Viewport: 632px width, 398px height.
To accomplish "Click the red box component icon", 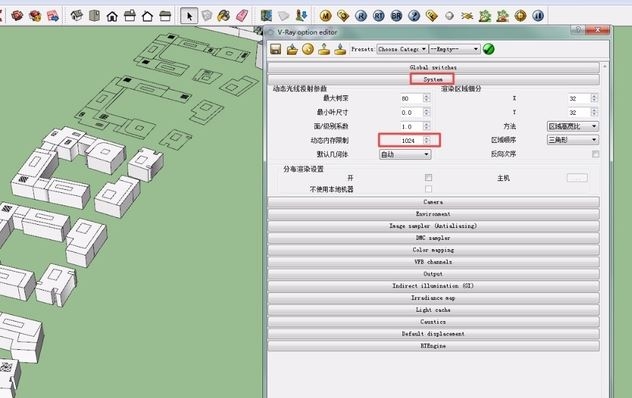I will [17, 16].
